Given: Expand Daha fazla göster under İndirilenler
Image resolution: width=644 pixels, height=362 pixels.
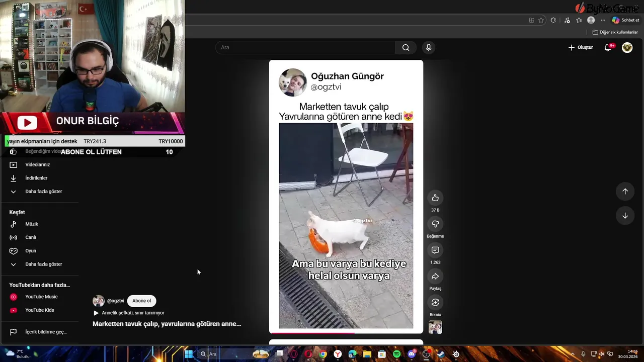Looking at the screenshot, I should pyautogui.click(x=44, y=192).
